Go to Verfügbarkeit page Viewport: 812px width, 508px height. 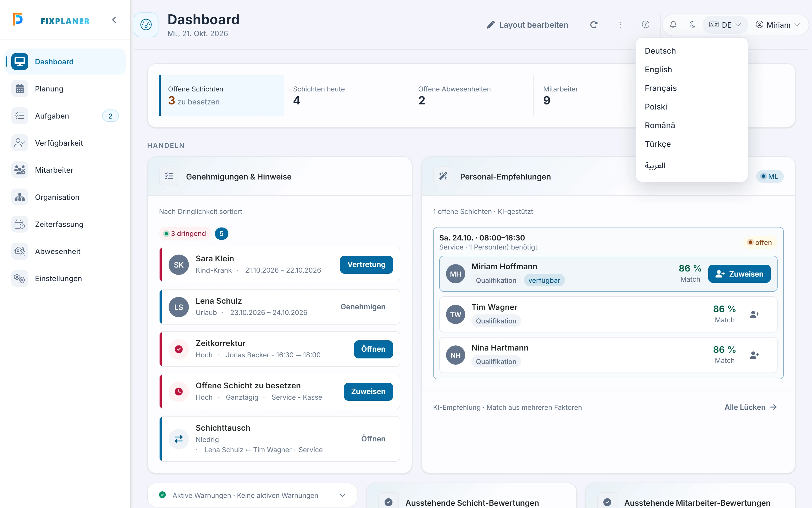coord(65,143)
